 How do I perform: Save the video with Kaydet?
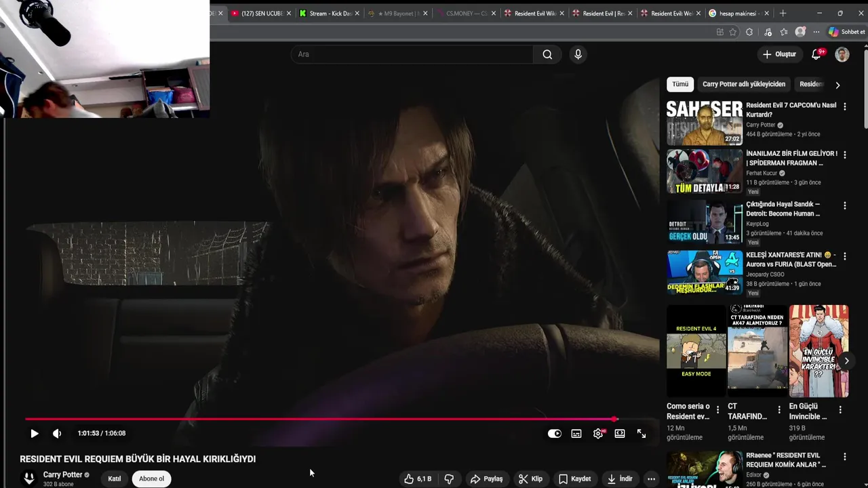575,479
